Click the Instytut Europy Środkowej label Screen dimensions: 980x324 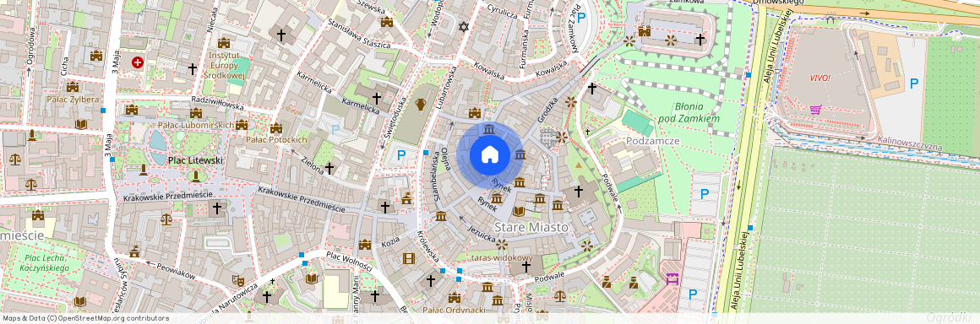[224, 66]
